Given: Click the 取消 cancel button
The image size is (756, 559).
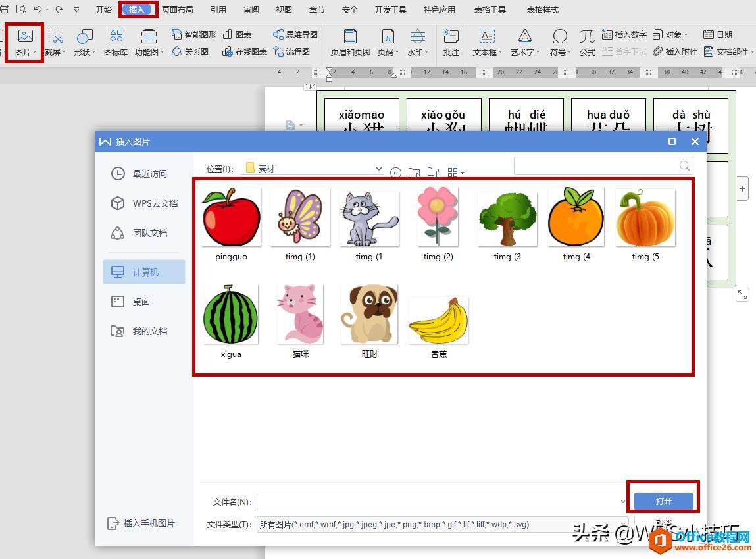Looking at the screenshot, I should (663, 522).
